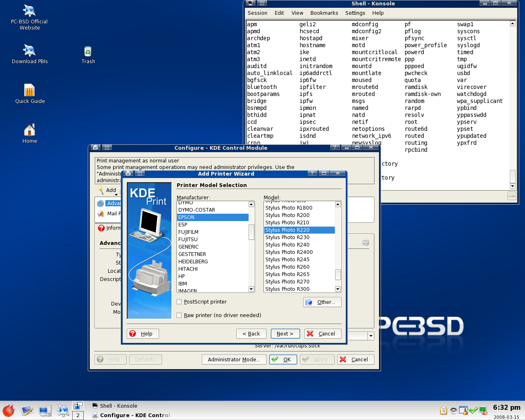Enable the PostScript printer checkbox
Image resolution: width=525 pixels, height=420 pixels.
(179, 302)
